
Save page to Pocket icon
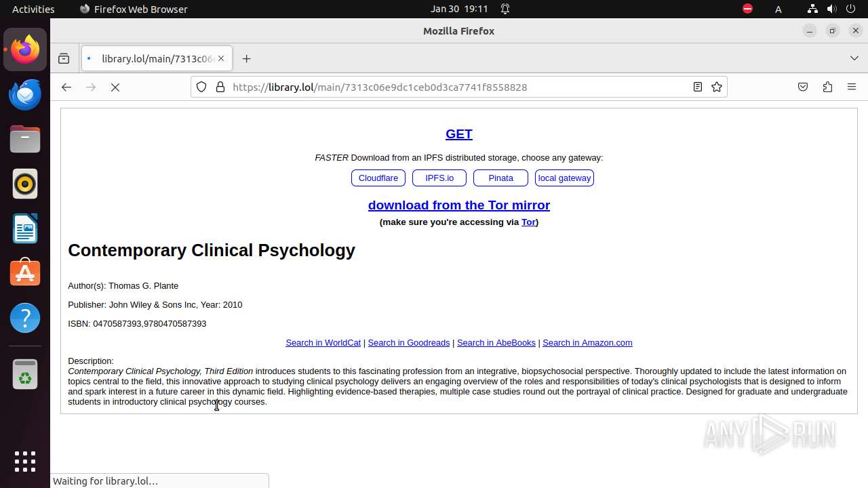click(x=803, y=87)
